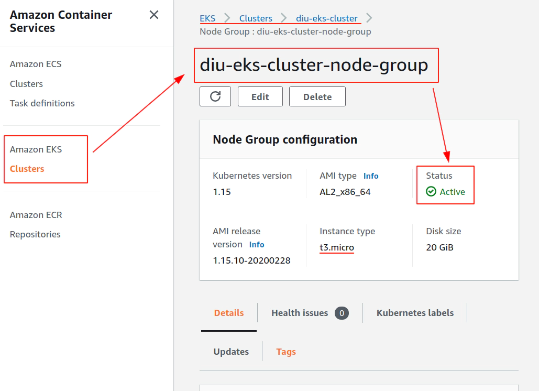Click the Node Group configuration header
539x392 pixels.
pyautogui.click(x=285, y=139)
